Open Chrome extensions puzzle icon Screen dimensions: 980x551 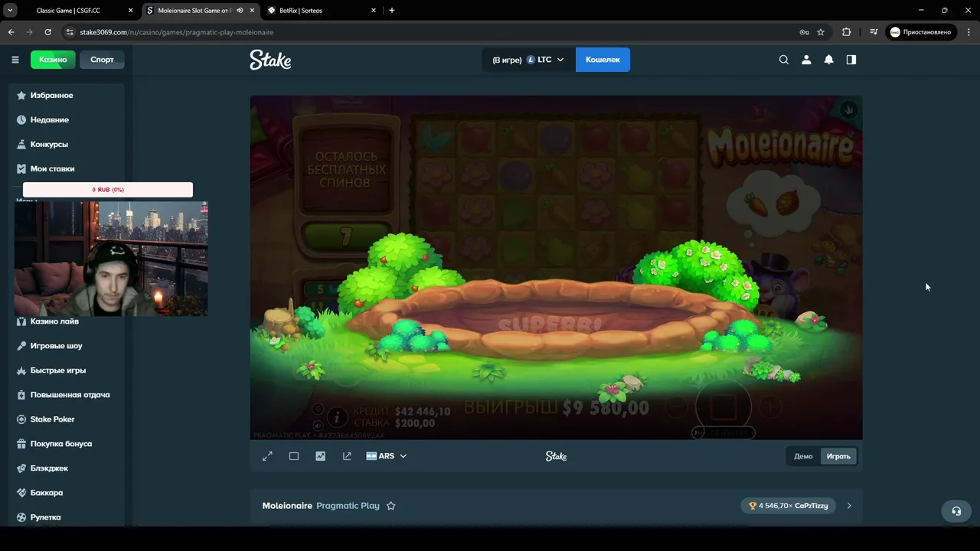846,32
